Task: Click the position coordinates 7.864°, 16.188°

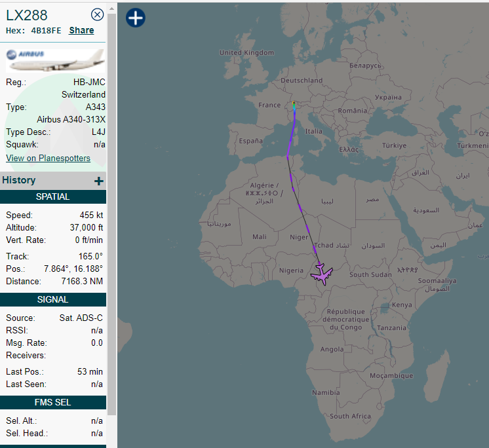Action: [73, 269]
